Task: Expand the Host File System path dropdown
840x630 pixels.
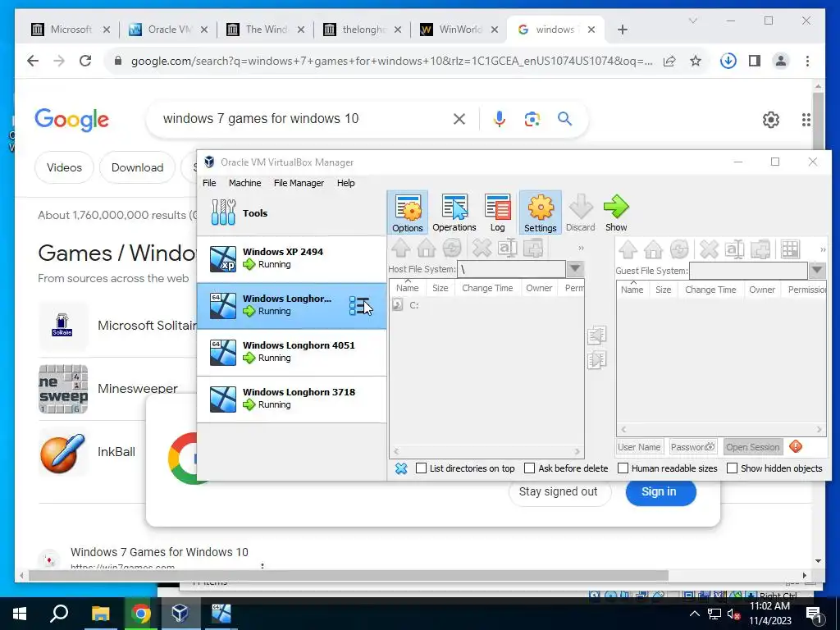Action: 575,269
